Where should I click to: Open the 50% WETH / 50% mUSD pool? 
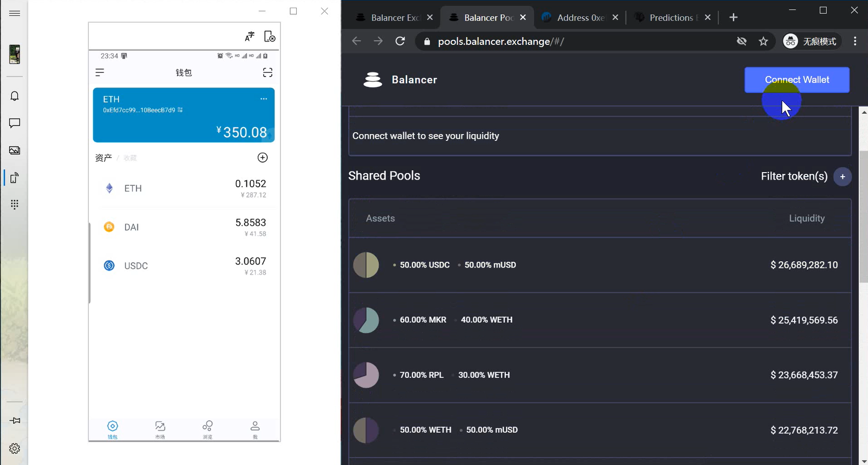click(600, 430)
